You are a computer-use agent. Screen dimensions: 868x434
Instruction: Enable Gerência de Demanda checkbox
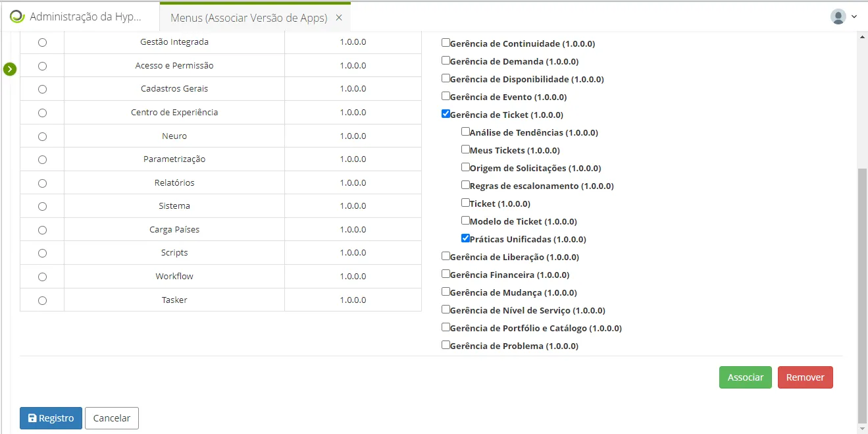446,61
